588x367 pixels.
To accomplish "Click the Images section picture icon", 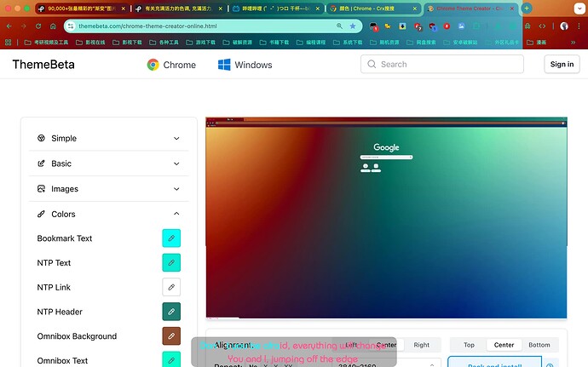I will coord(41,188).
